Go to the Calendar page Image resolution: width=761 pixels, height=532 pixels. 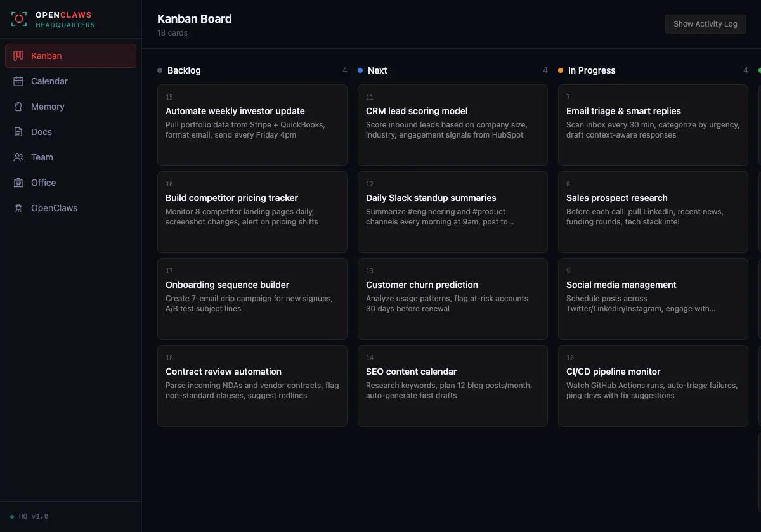pos(70,81)
